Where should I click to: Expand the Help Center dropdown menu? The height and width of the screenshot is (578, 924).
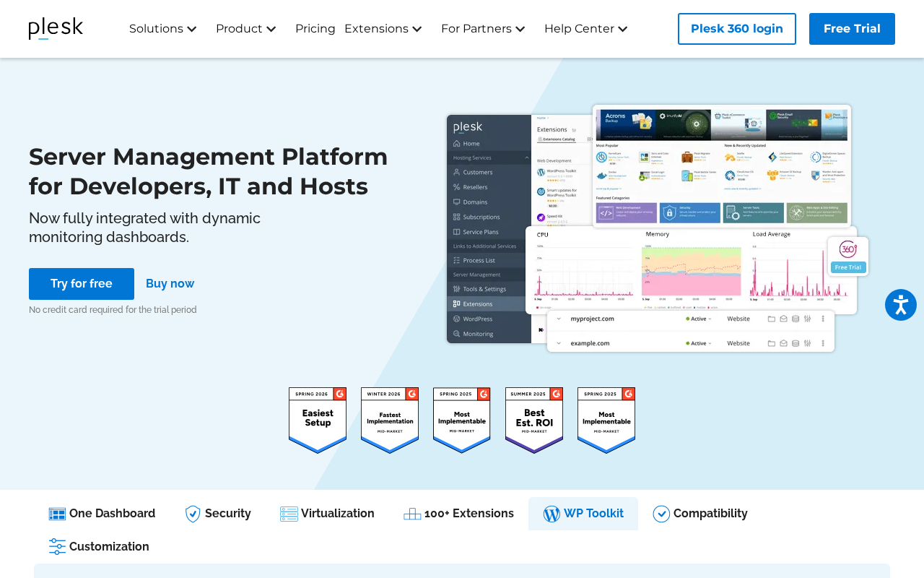585,29
